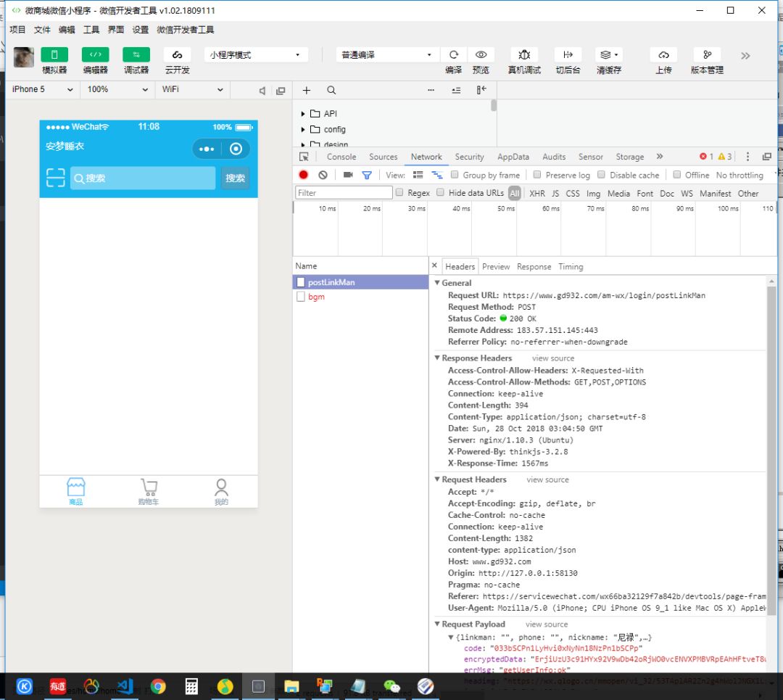Screen dimensions: 783x700
Task: Tap the mini program capsule menu dots
Action: (x=207, y=149)
